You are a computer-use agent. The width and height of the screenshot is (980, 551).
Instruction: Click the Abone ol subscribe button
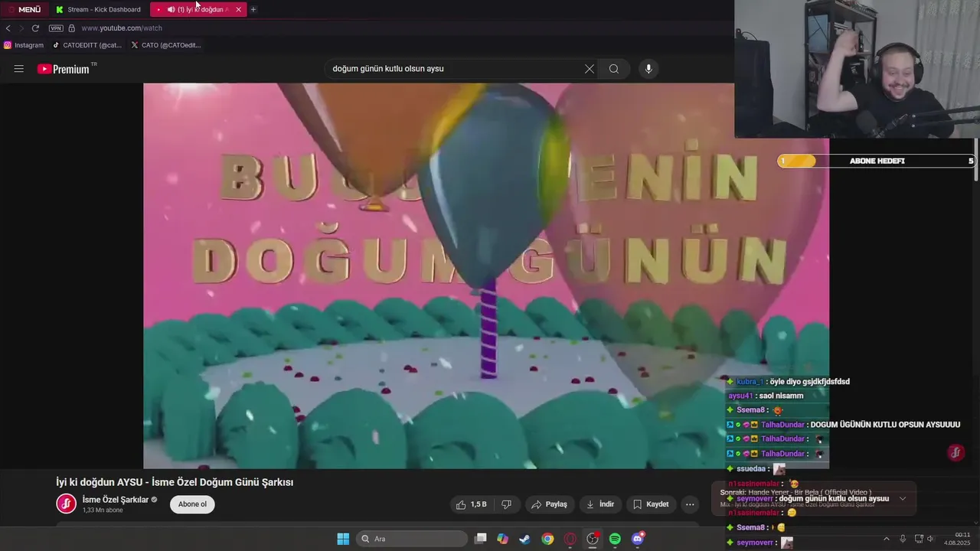click(x=192, y=504)
